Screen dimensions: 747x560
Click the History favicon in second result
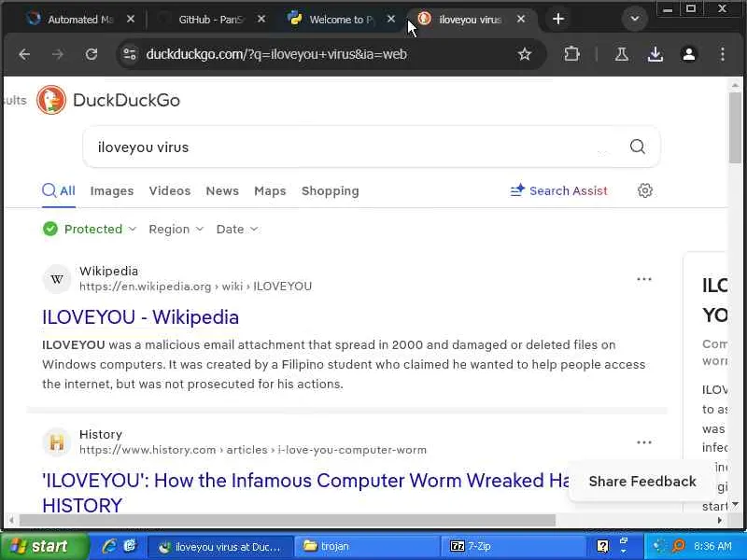pos(57,442)
